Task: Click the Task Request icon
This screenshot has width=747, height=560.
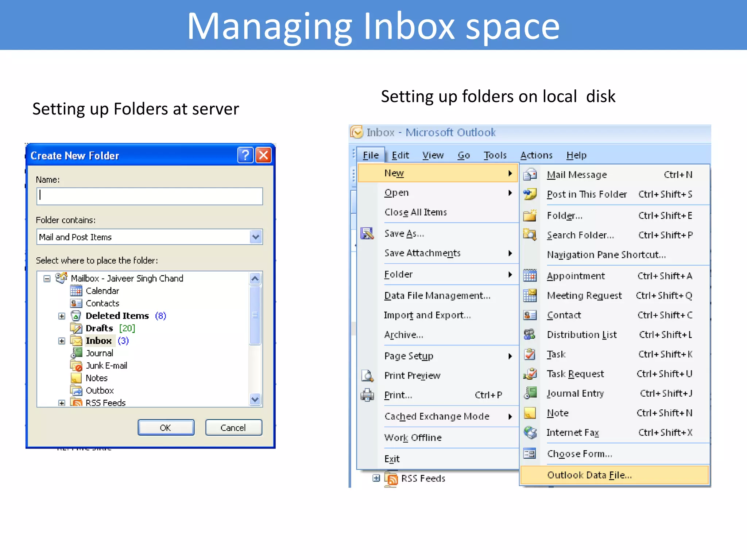Action: [x=530, y=374]
